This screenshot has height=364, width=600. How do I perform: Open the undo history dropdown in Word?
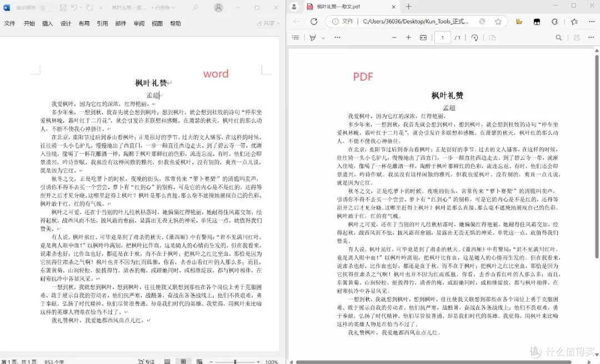click(x=81, y=8)
